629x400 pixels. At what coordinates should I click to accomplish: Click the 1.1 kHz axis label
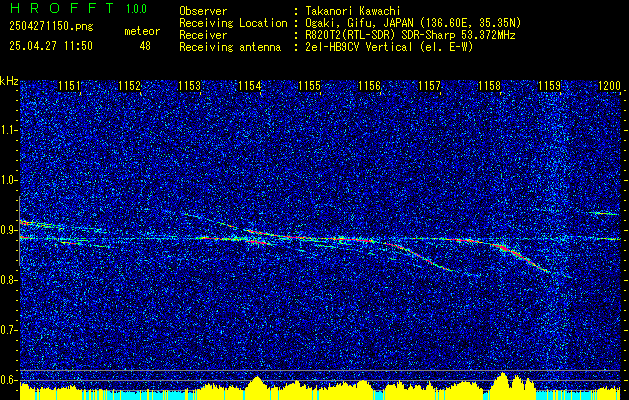point(9,130)
